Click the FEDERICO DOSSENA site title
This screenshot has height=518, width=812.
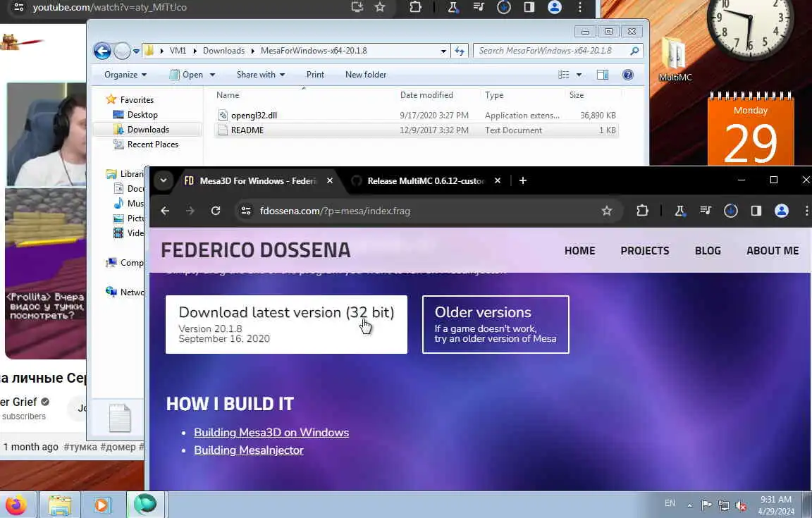coord(256,250)
